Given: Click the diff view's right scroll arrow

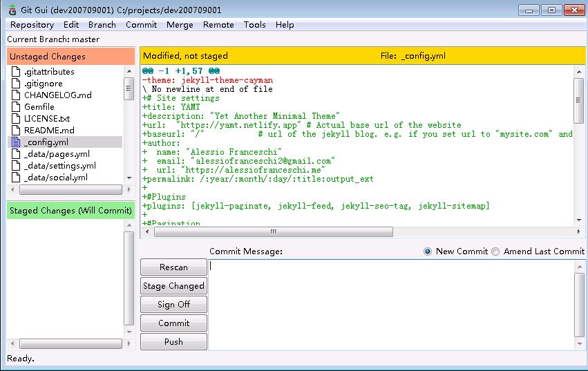Looking at the screenshot, I should pyautogui.click(x=578, y=232).
